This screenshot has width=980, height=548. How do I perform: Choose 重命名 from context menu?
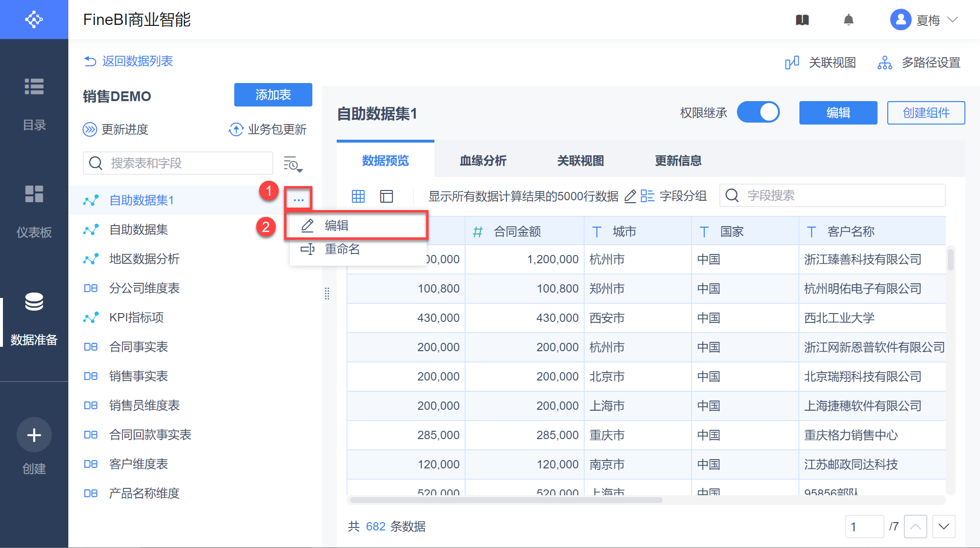pyautogui.click(x=342, y=250)
